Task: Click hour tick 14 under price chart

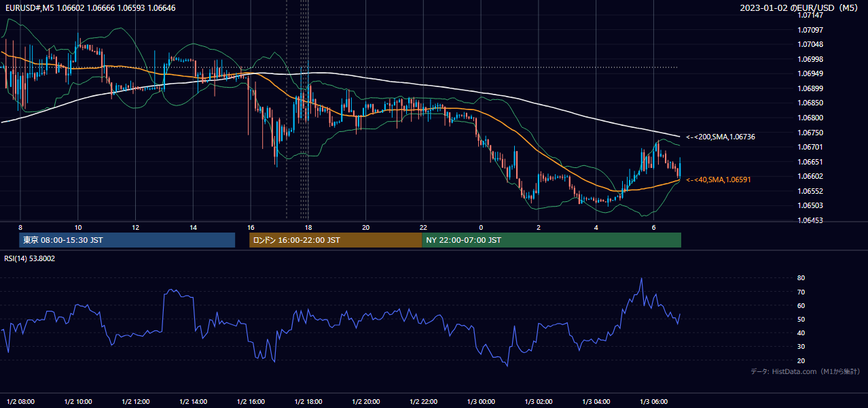Action: point(194,227)
